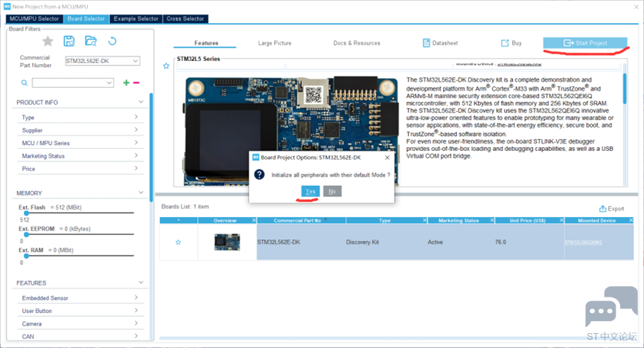Screen dimensions: 644x348
Task: Open the STM32L562QEI6Q mounted device link
Action: click(583, 242)
